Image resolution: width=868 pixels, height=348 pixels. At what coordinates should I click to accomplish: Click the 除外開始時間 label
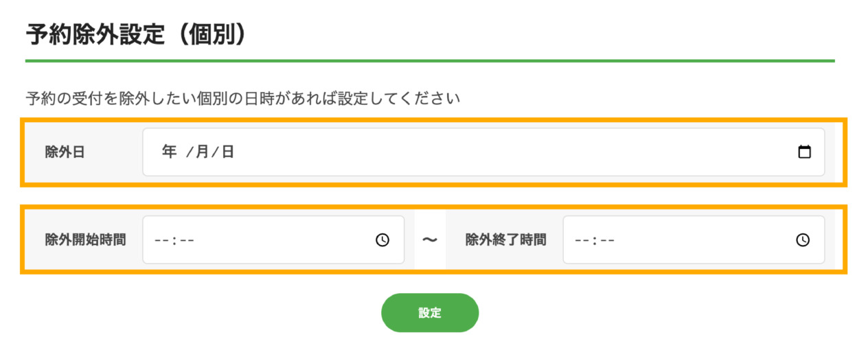[x=85, y=240]
